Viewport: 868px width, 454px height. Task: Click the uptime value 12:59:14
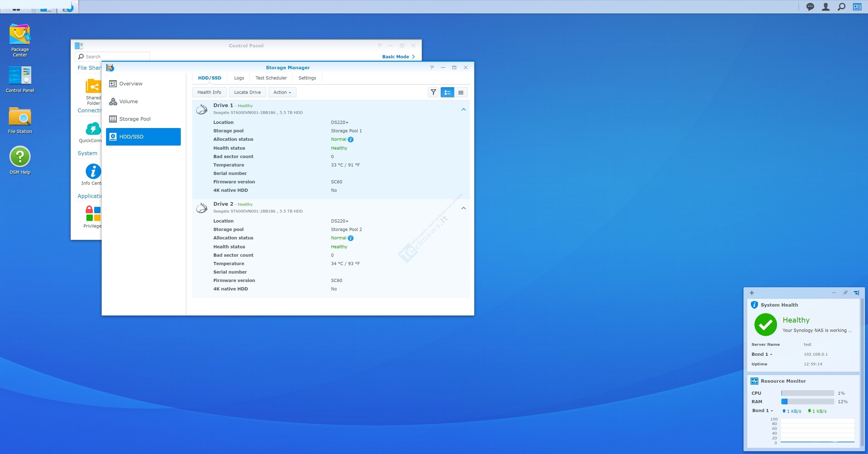813,364
